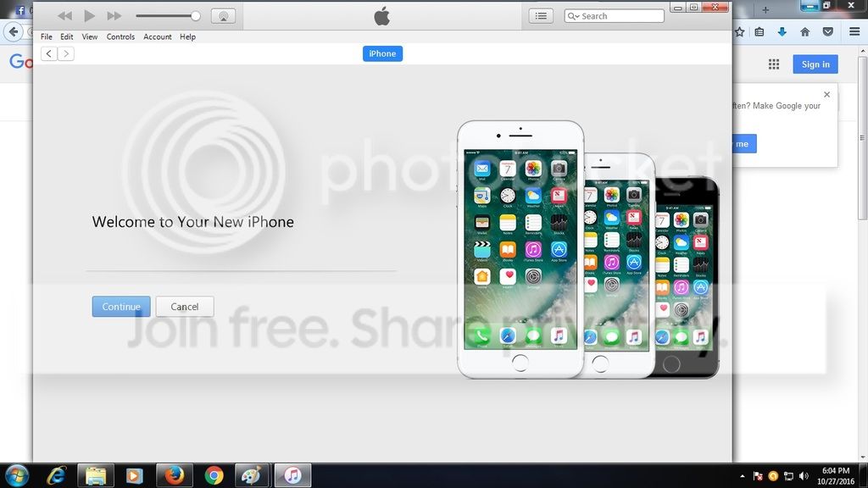Click the forward navigation arrow in iTunes
Screen dimensions: 868x488
click(x=65, y=53)
